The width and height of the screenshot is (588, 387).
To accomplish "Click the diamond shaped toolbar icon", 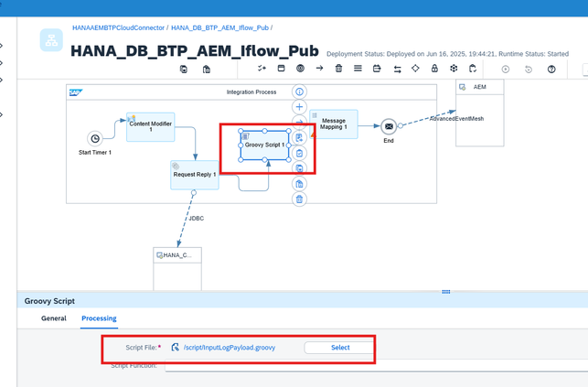I will pos(415,69).
